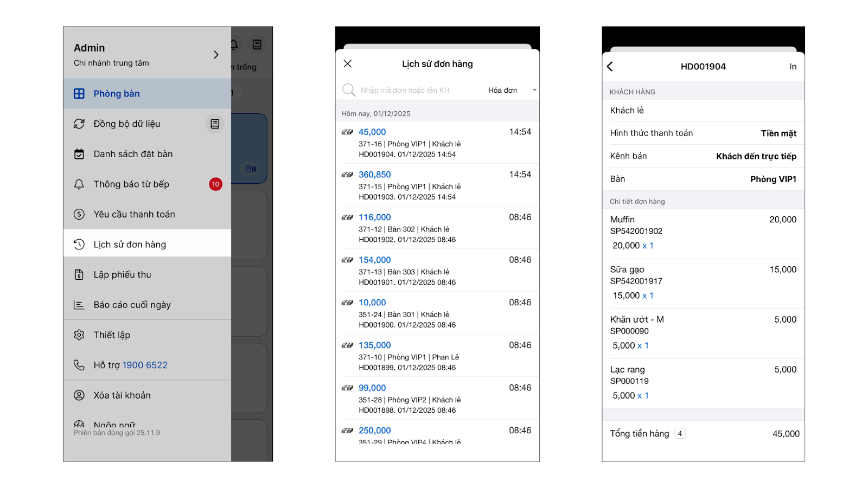
Task: Click cash icon of order HD001898
Action: [x=347, y=388]
